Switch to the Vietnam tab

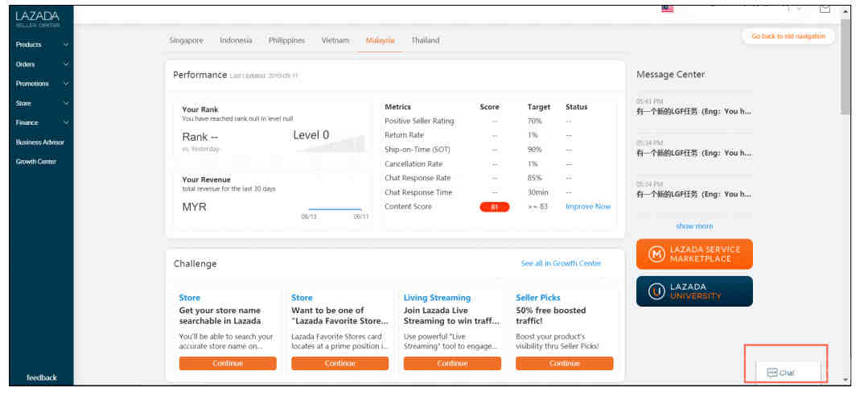click(335, 40)
